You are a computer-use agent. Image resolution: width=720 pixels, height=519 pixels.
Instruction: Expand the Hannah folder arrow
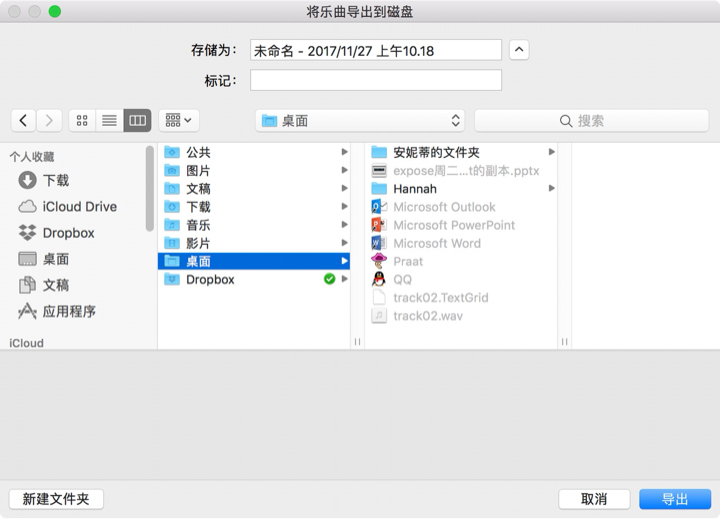point(551,188)
